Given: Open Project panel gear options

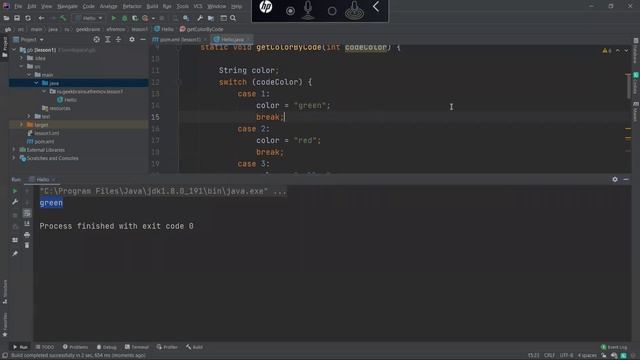Looking at the screenshot, I should (132, 40).
